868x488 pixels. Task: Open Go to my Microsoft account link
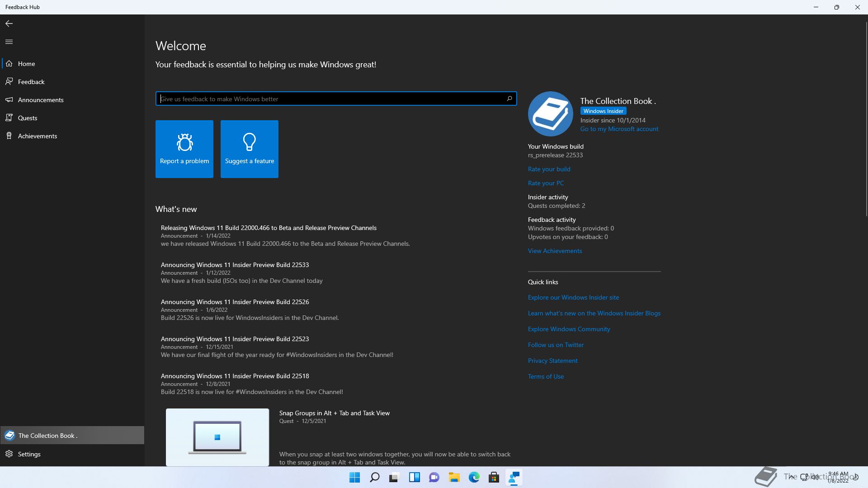click(619, 129)
